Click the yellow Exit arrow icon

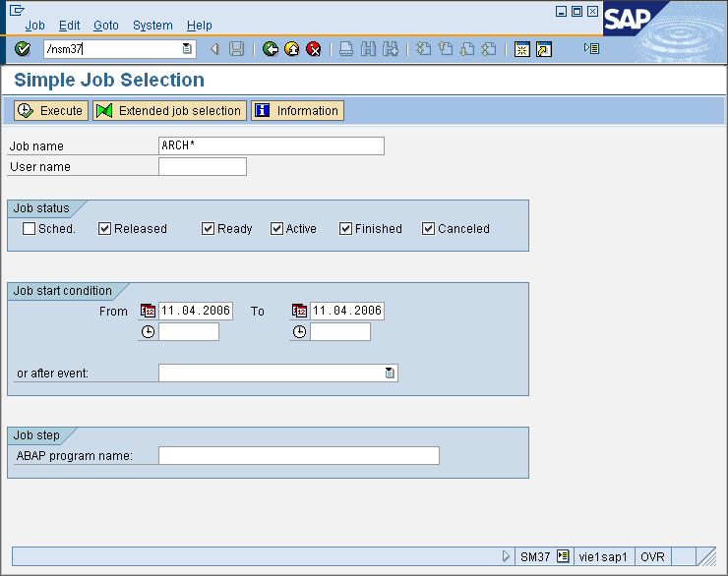pyautogui.click(x=292, y=49)
